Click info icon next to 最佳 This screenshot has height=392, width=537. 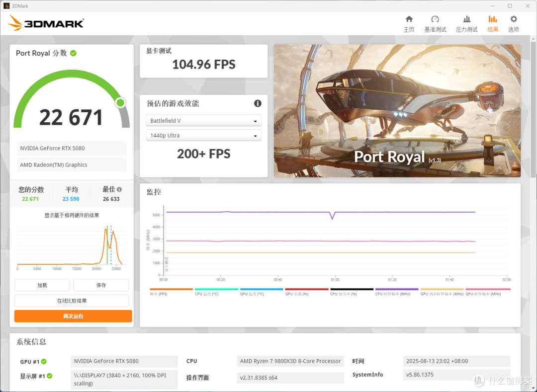[x=119, y=189]
